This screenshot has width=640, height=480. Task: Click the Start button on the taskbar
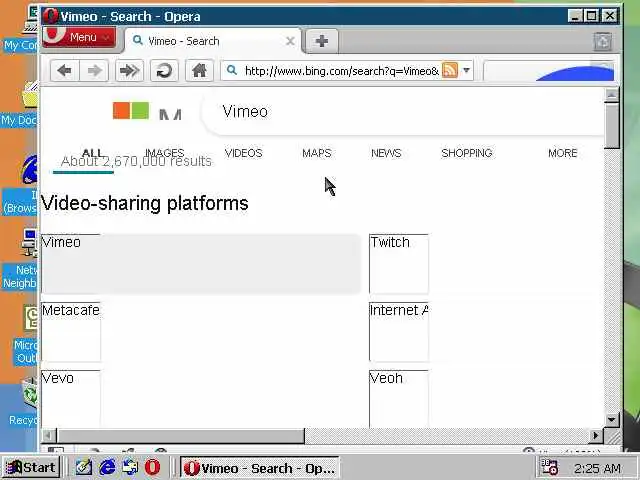coord(31,467)
